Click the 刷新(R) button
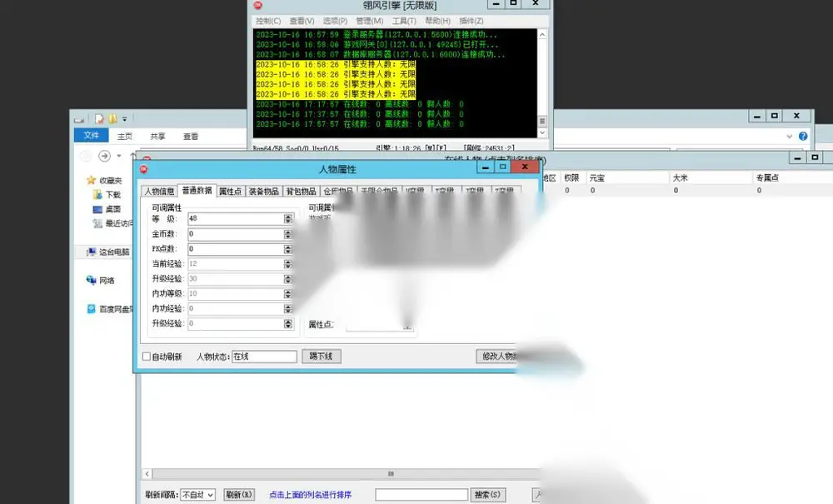The height and width of the screenshot is (504, 833). (239, 495)
